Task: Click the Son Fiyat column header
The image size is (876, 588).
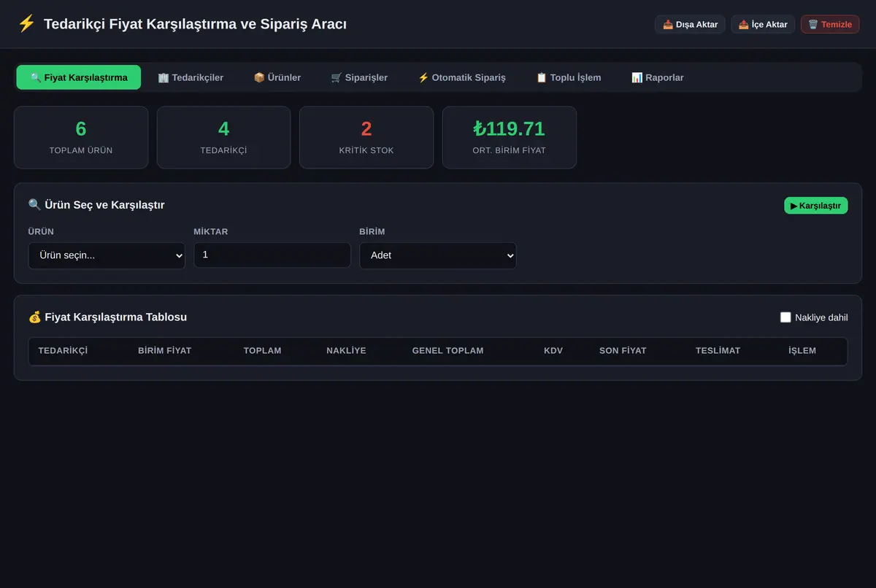Action: pos(623,351)
